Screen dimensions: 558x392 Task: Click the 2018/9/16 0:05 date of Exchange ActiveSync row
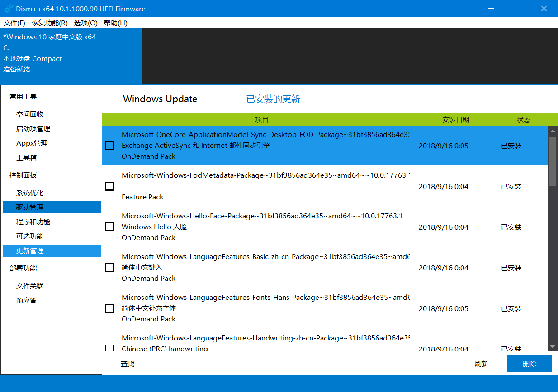click(x=444, y=146)
